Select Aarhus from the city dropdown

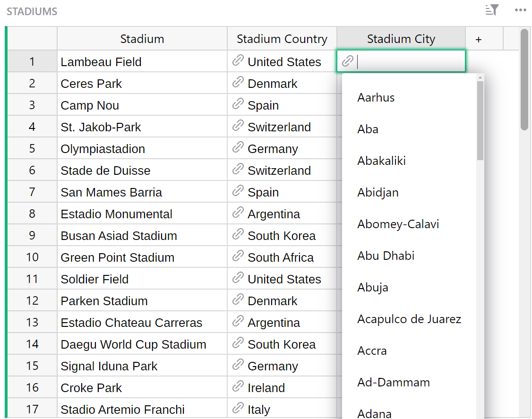pos(376,97)
